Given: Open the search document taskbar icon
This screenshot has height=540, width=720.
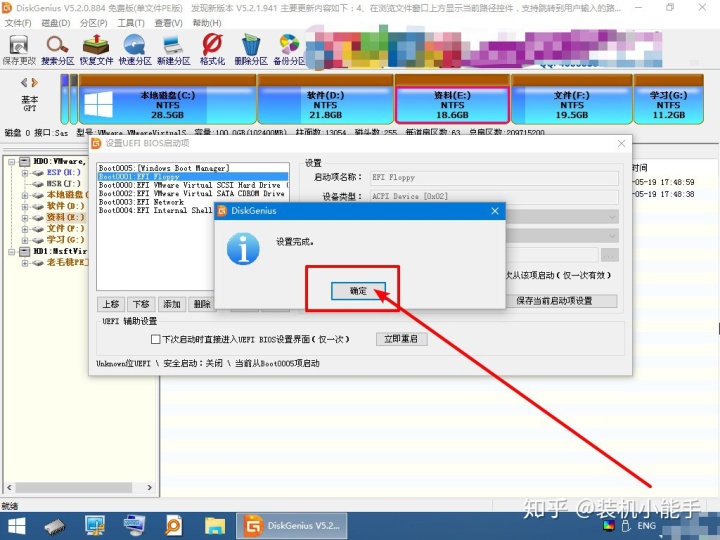Looking at the screenshot, I should pyautogui.click(x=174, y=526).
